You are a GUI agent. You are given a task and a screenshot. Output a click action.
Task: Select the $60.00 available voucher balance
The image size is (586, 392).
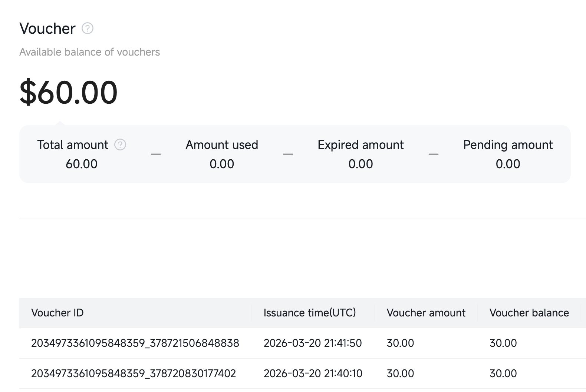(x=69, y=92)
